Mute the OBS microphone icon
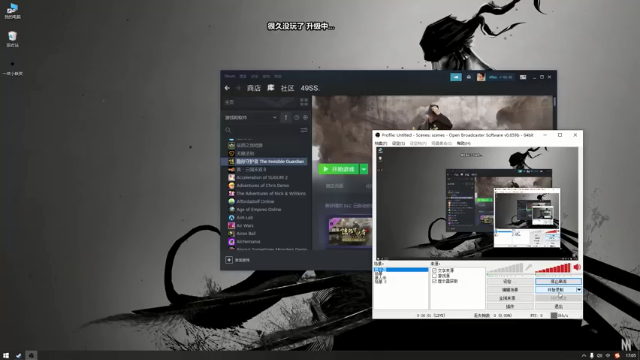This screenshot has height=360, width=640. 529,267
